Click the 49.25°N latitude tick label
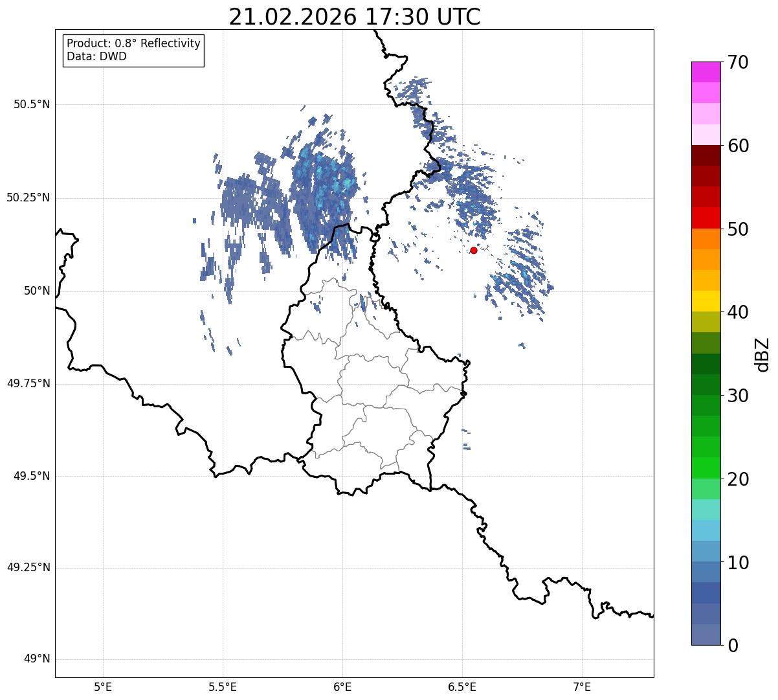This screenshot has width=778, height=700. (x=28, y=567)
